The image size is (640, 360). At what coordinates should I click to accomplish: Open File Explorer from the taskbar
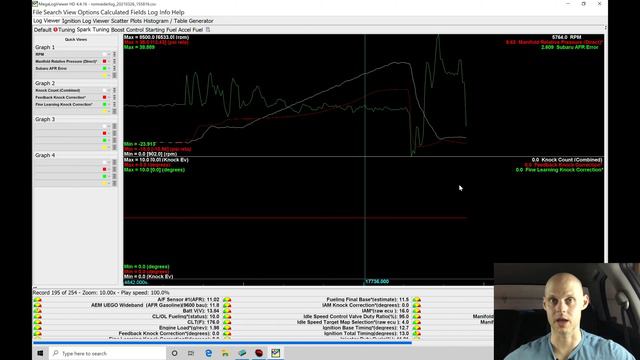click(225, 353)
